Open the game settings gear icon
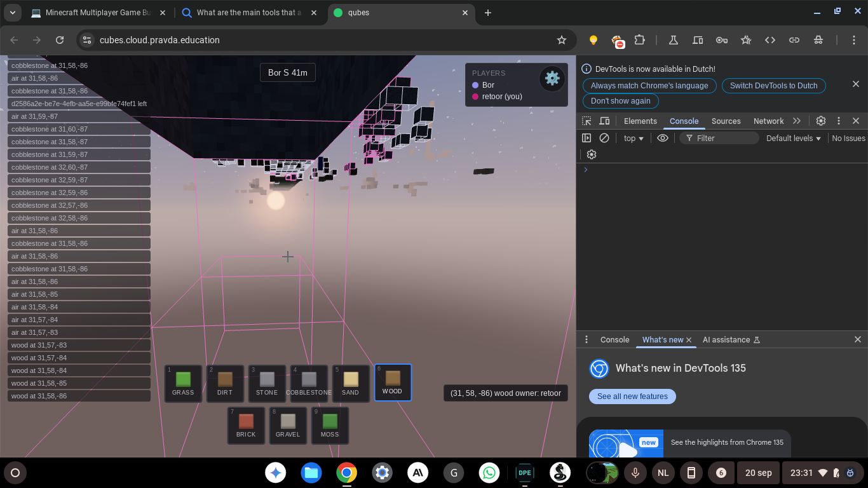 [552, 78]
